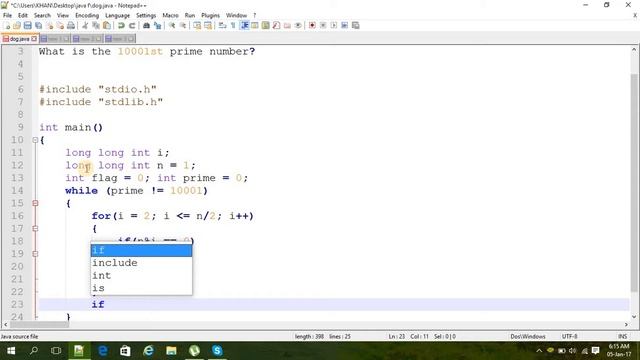Close the dog.java tab with its X
This screenshot has width=640, height=360.
(x=34, y=39)
